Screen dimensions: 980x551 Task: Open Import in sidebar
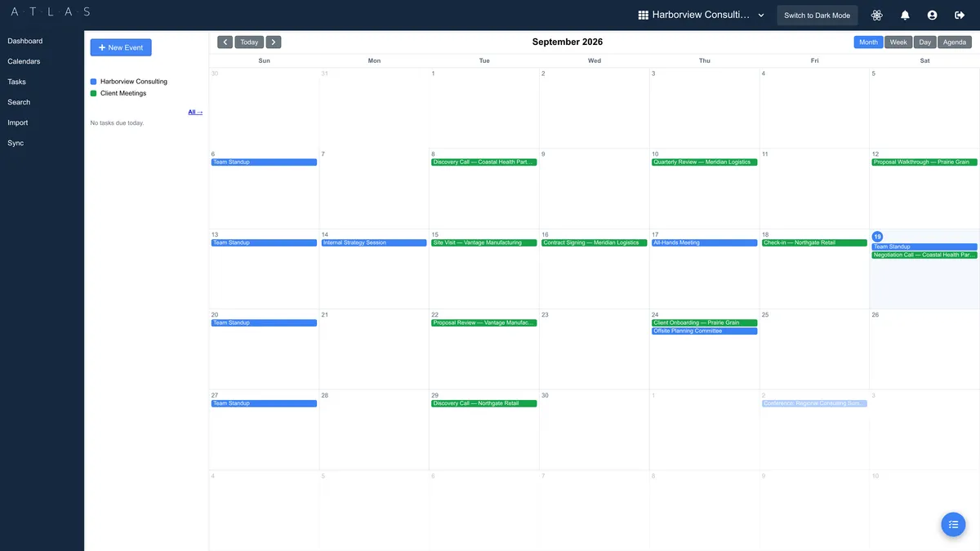[18, 122]
